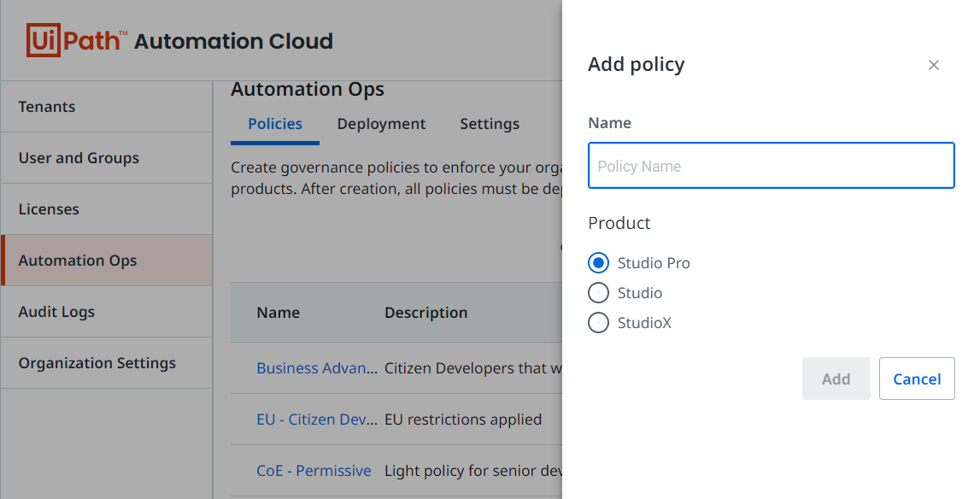Switch to the Policies tab
This screenshot has width=980, height=499.
275,124
